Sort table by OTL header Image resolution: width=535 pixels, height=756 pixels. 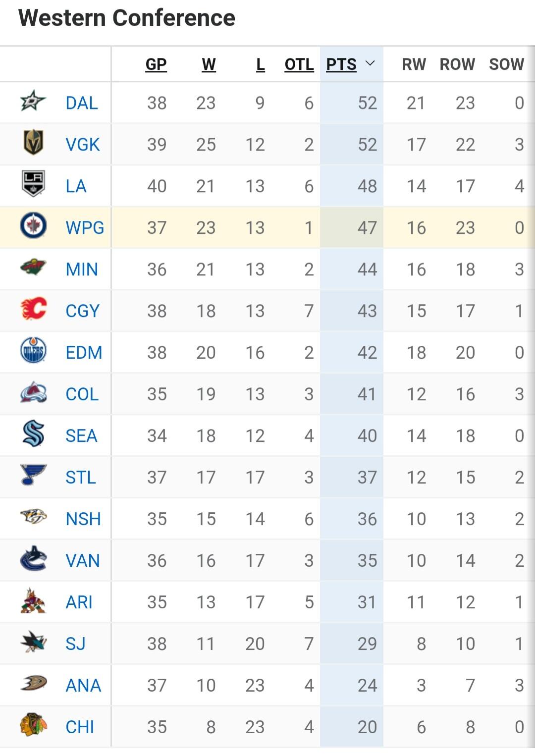(x=299, y=64)
